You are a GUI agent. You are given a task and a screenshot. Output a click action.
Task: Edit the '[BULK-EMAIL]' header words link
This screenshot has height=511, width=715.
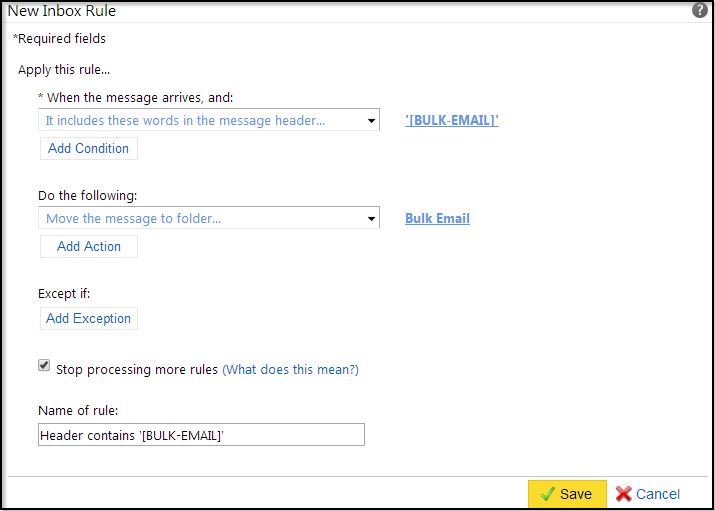click(451, 121)
